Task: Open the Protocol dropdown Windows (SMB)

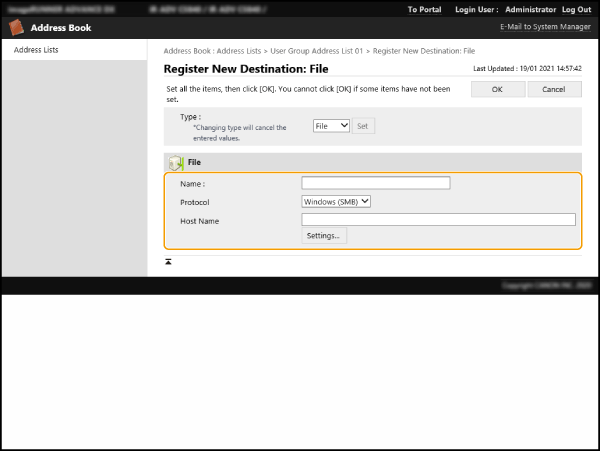Action: click(x=336, y=201)
